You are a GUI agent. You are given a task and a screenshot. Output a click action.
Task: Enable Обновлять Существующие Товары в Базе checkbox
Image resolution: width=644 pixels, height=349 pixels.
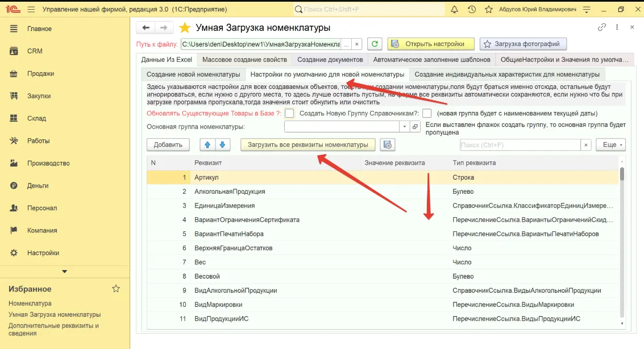pyautogui.click(x=289, y=113)
